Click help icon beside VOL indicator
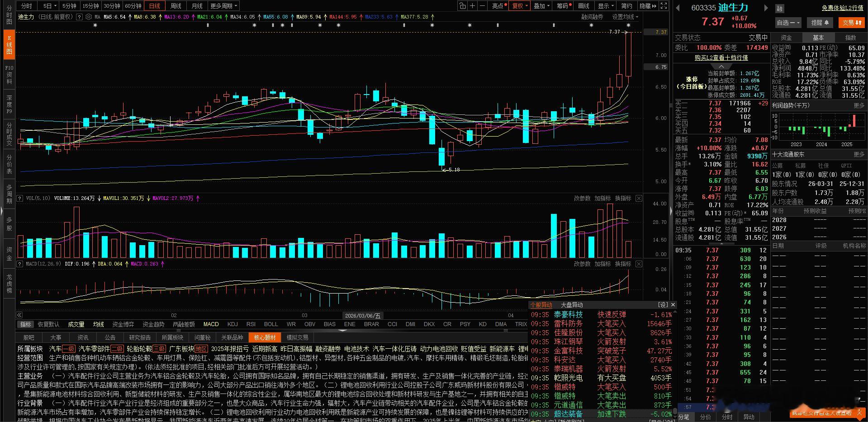 (x=20, y=198)
